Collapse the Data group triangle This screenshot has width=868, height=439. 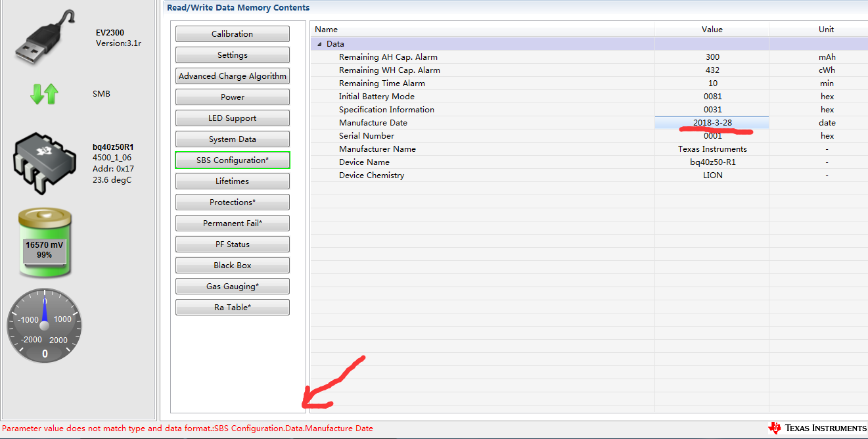(x=319, y=44)
